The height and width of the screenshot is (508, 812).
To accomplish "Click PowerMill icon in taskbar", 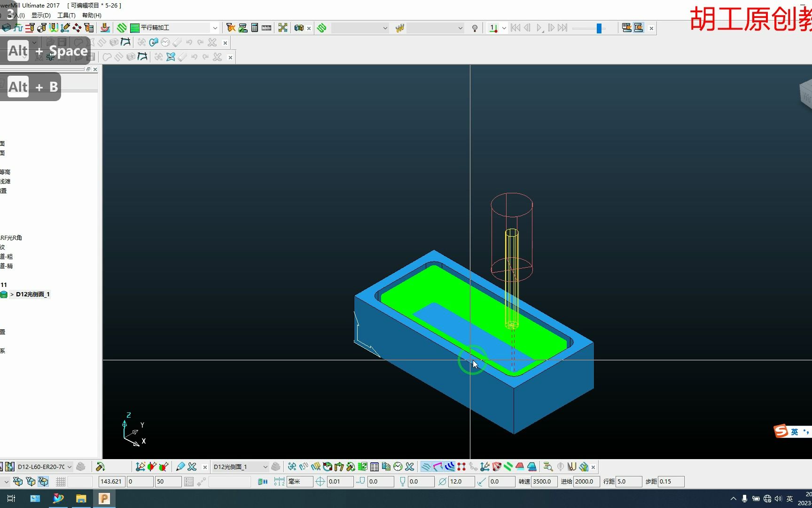I will pyautogui.click(x=104, y=499).
